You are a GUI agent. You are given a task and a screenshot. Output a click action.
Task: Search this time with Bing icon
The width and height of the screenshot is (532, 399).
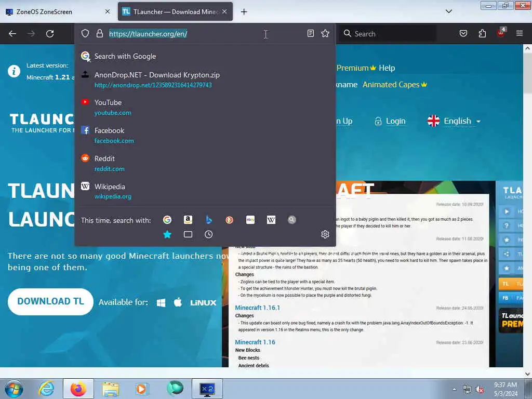click(209, 220)
